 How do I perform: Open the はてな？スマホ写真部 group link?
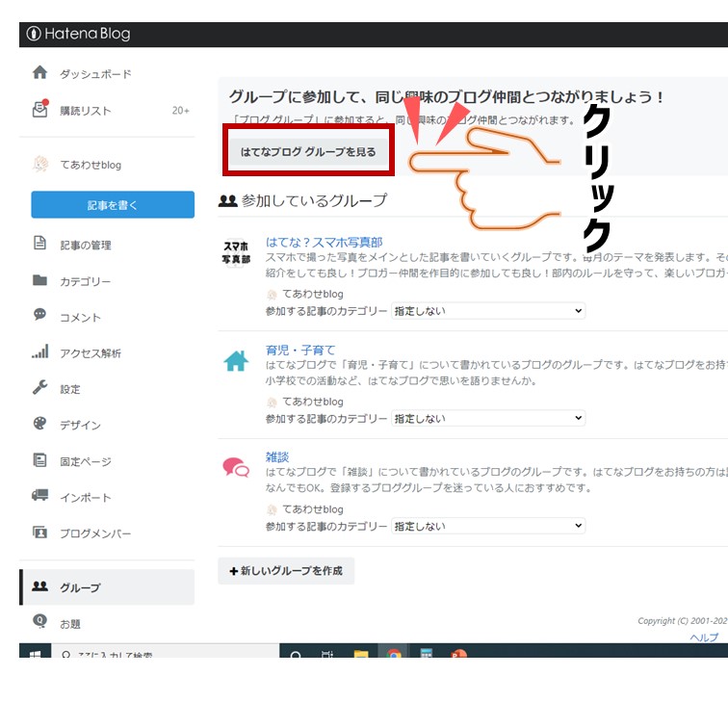(324, 242)
